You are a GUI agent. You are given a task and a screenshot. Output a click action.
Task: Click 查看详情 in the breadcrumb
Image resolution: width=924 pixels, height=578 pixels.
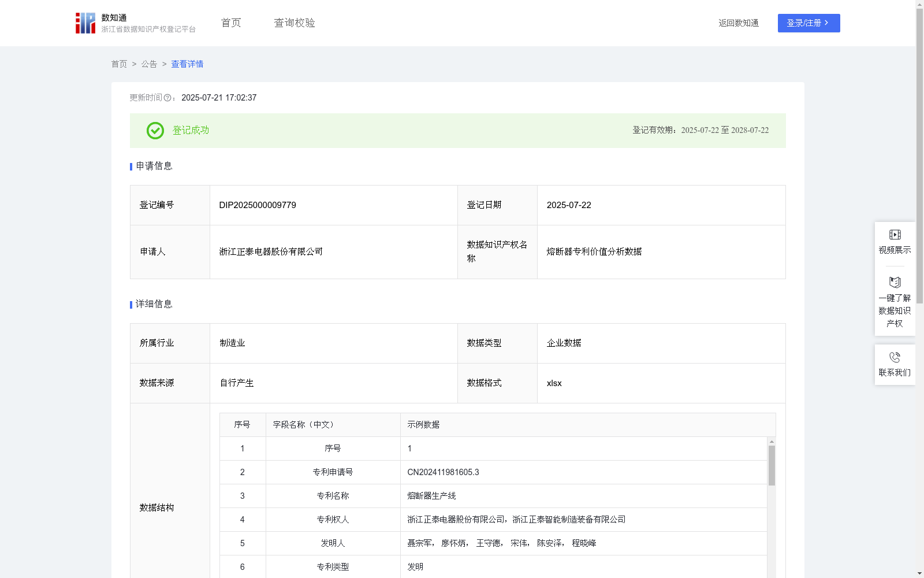tap(187, 64)
